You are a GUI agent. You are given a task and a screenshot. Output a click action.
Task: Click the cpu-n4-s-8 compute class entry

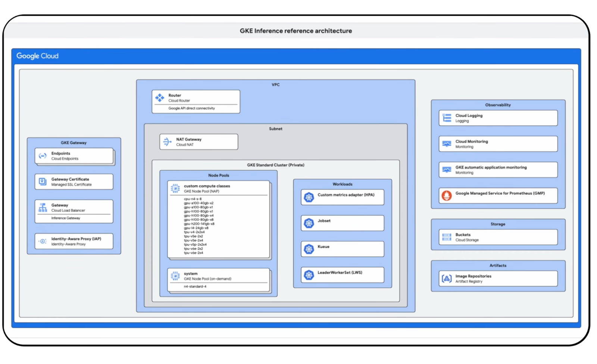pos(193,199)
